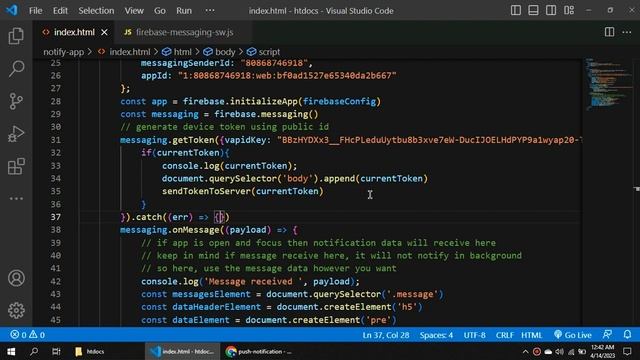Place cursor on sendTokenToServer call
The image size is (640, 360).
pos(242,191)
